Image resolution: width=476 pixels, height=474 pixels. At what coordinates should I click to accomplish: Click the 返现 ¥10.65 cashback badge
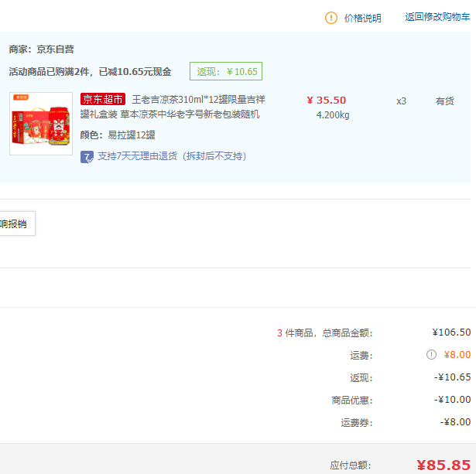pos(226,71)
